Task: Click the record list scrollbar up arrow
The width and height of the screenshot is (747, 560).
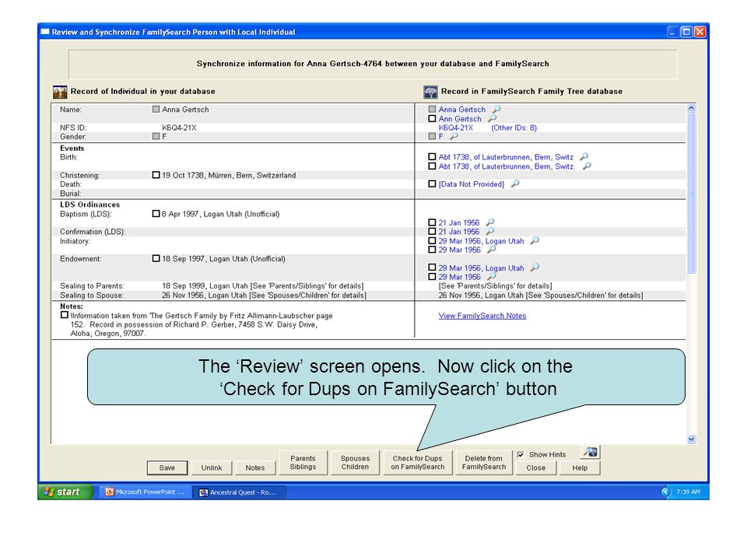Action: click(x=691, y=108)
